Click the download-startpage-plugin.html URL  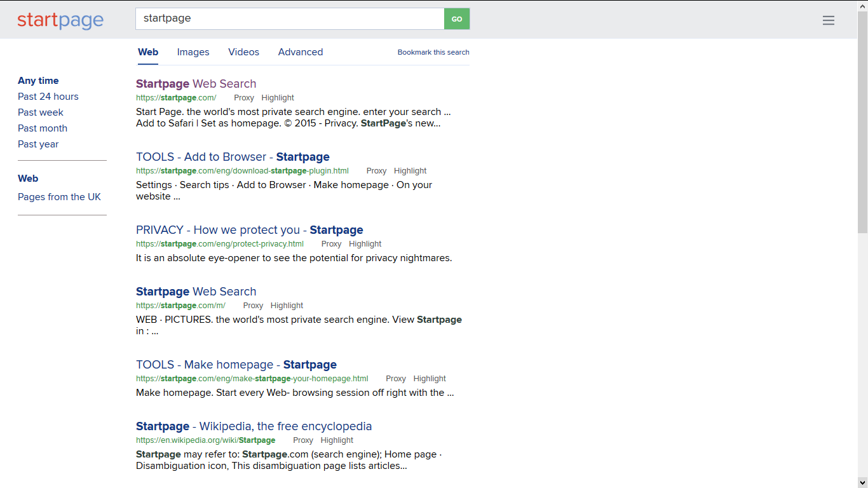pos(242,171)
